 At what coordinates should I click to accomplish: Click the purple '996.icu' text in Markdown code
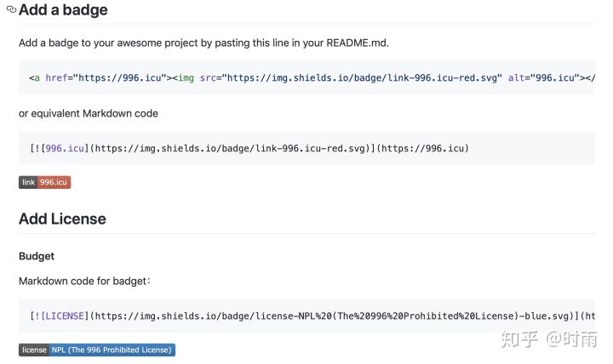click(x=65, y=149)
